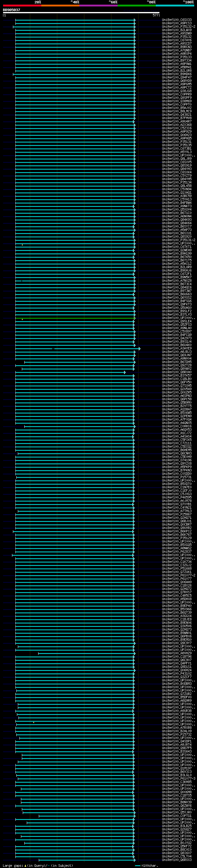The height and width of the screenshot is (868, 197).
Task: Open hit UniRef100_A9SDW9
Action: click(x=177, y=33)
